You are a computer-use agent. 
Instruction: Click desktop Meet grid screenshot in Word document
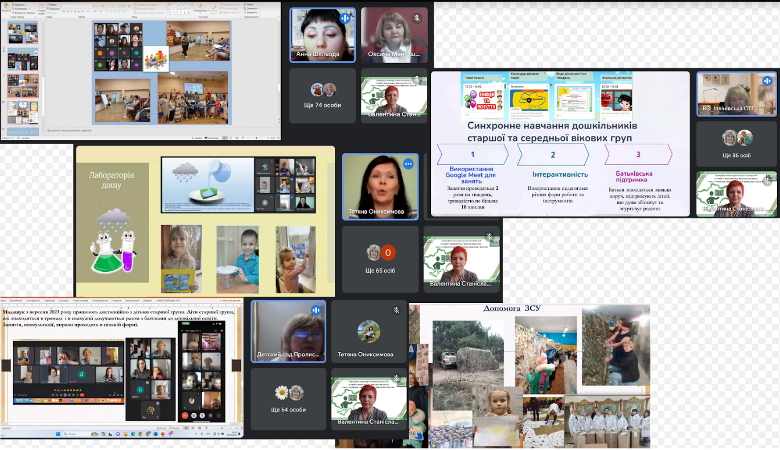68,372
